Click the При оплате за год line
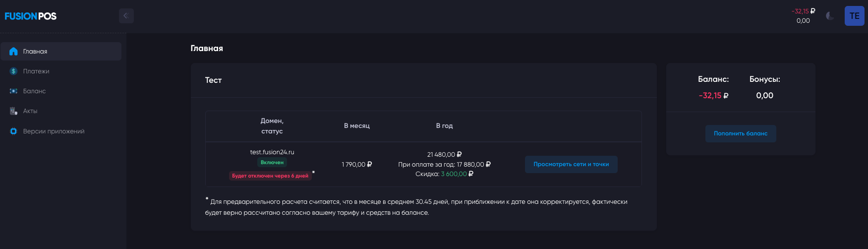The height and width of the screenshot is (249, 868). click(445, 164)
